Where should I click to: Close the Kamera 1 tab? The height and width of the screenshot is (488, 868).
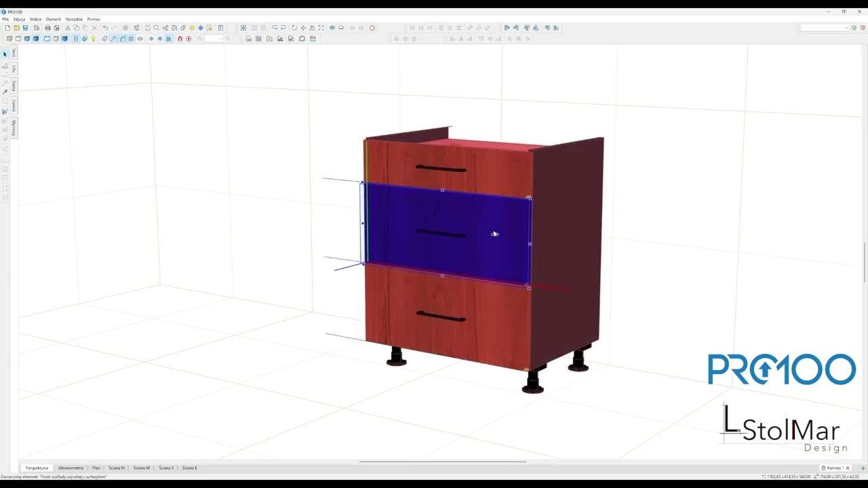(847, 468)
